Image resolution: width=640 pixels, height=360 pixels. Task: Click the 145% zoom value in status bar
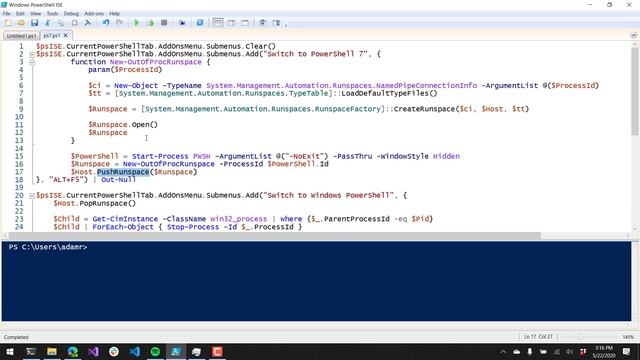pos(628,337)
